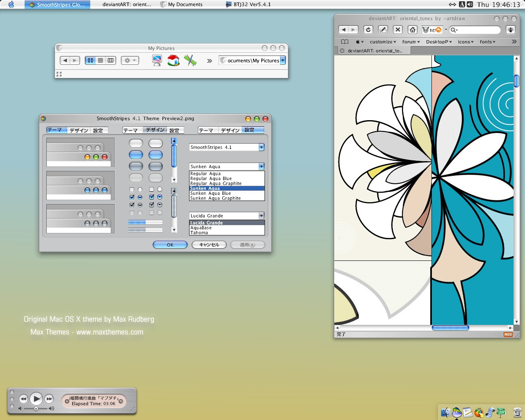This screenshot has width=525, height=420.
Task: Click the clock in the menu bar
Action: (x=498, y=5)
